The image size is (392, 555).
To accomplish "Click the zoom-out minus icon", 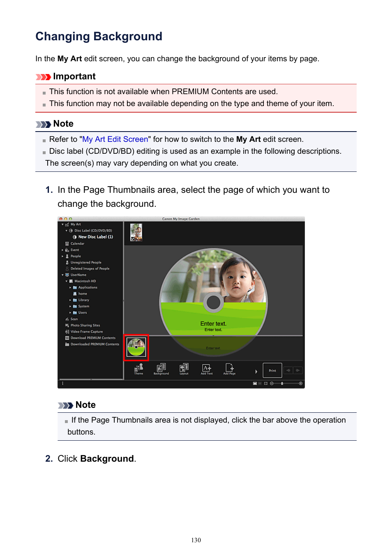I will (272, 383).
